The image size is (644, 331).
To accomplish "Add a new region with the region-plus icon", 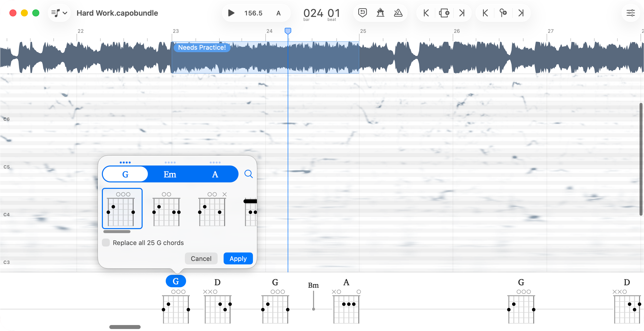I will pos(444,13).
